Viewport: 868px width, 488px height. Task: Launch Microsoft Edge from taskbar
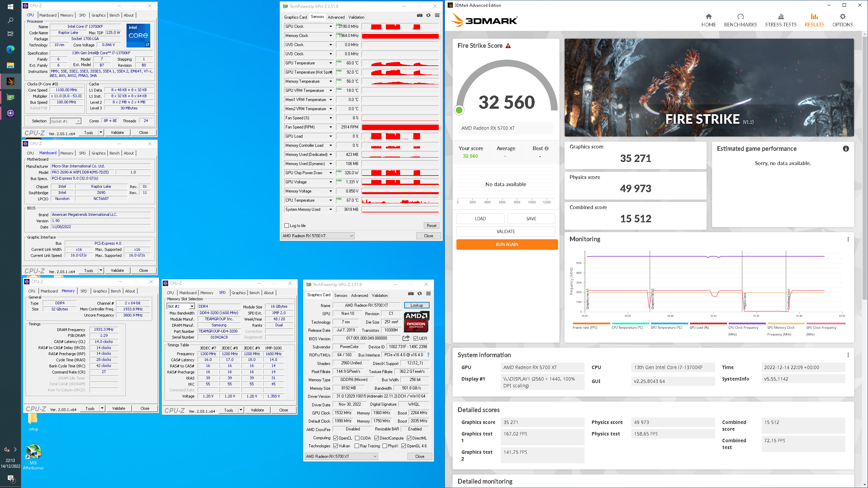click(10, 49)
